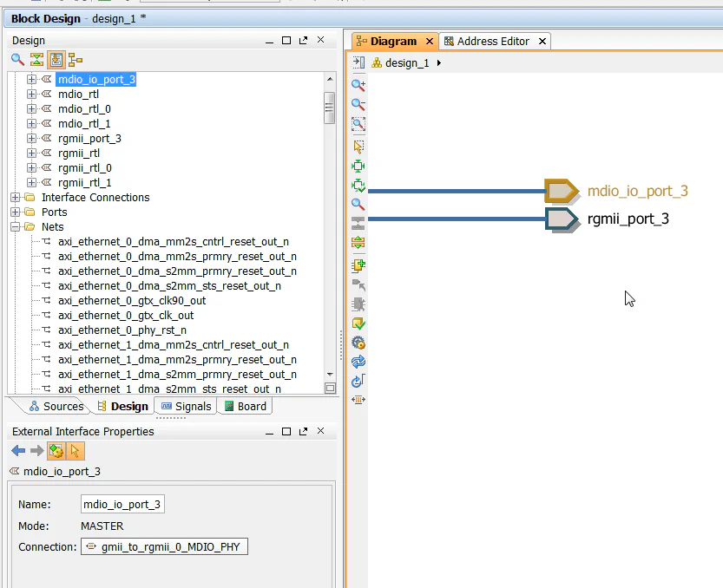Toggle the highlighted scroll-to-selected icon in Design panel
The image size is (723, 588).
pos(56,60)
